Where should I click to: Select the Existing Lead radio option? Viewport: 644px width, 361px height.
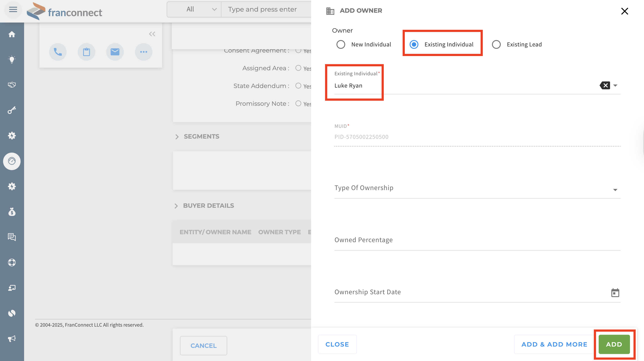pos(496,44)
